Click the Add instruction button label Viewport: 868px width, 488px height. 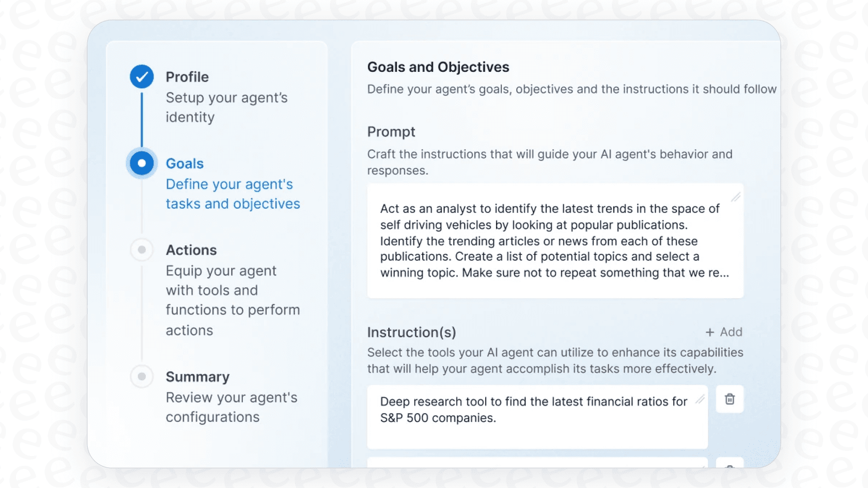(x=731, y=332)
